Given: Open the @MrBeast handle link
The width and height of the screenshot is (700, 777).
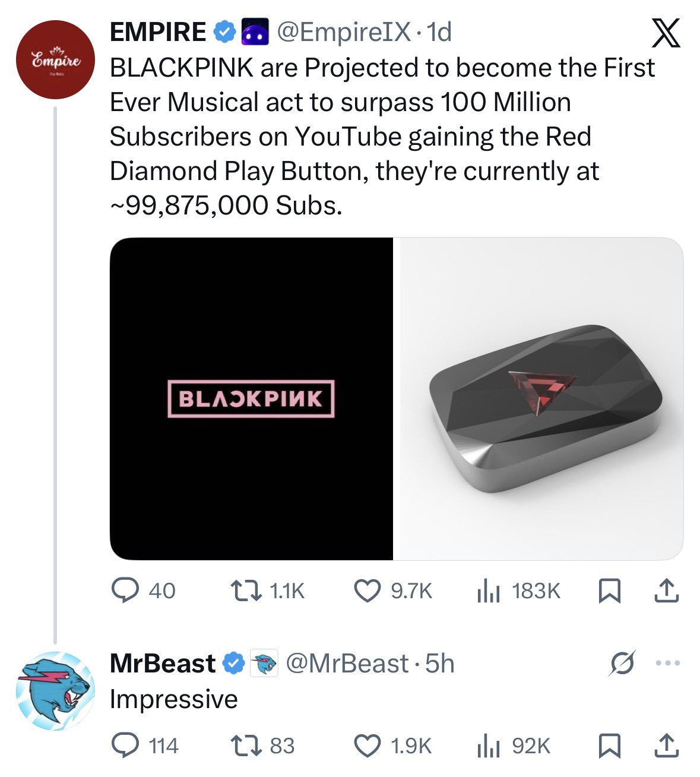Looking at the screenshot, I should tap(347, 663).
